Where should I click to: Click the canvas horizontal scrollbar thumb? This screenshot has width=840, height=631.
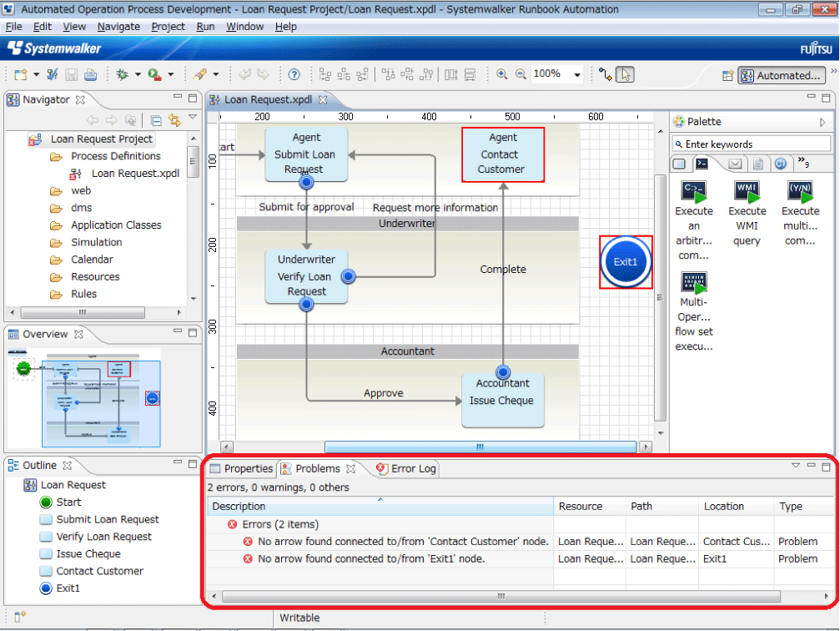tap(480, 447)
